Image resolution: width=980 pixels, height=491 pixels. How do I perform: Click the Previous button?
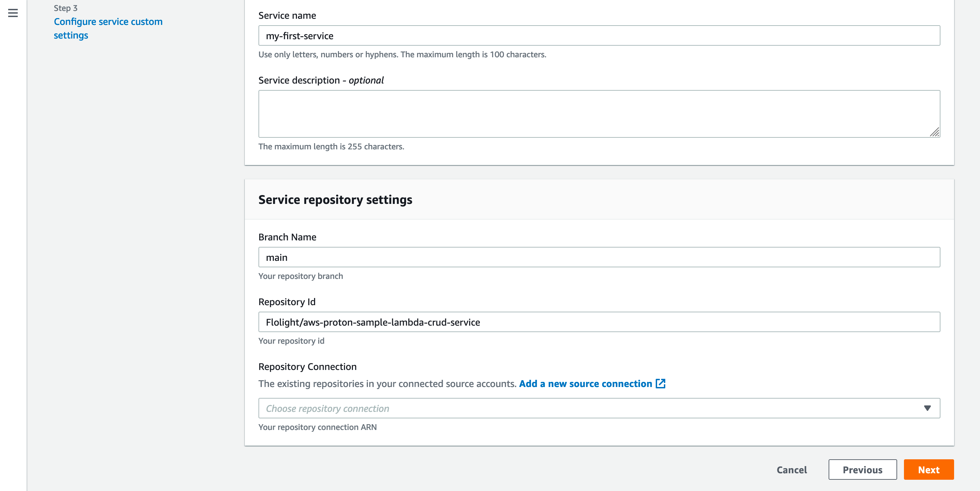pos(862,470)
